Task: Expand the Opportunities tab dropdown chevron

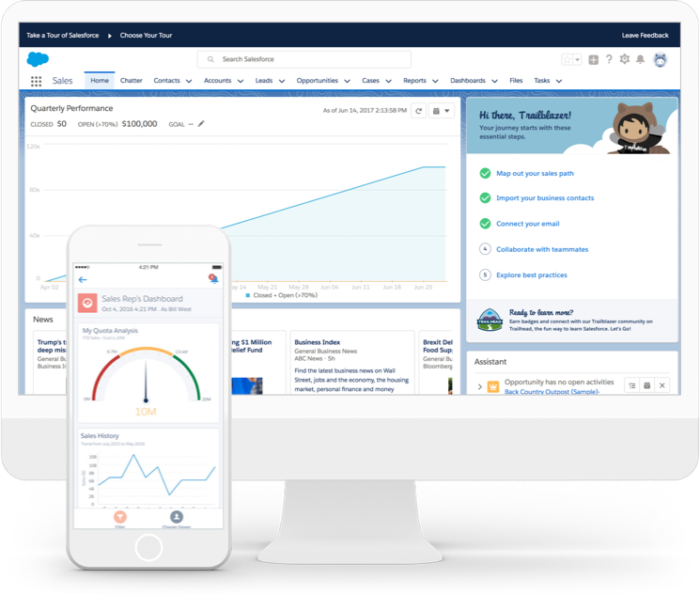Action: 347,81
